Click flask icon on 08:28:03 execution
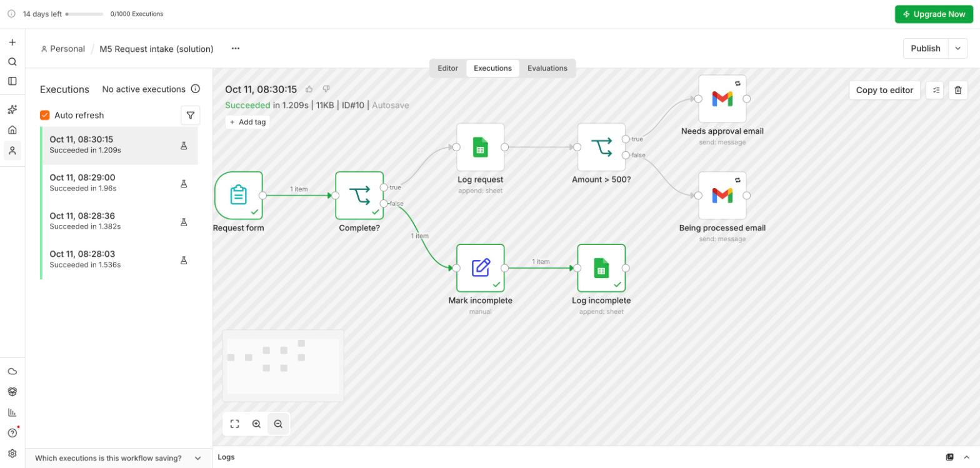980x468 pixels. 184,260
